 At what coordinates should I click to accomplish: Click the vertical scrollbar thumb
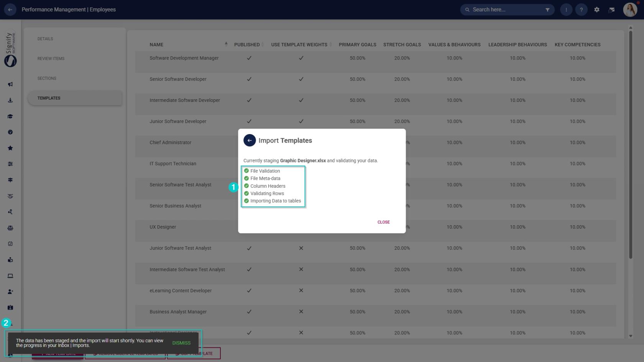631,144
